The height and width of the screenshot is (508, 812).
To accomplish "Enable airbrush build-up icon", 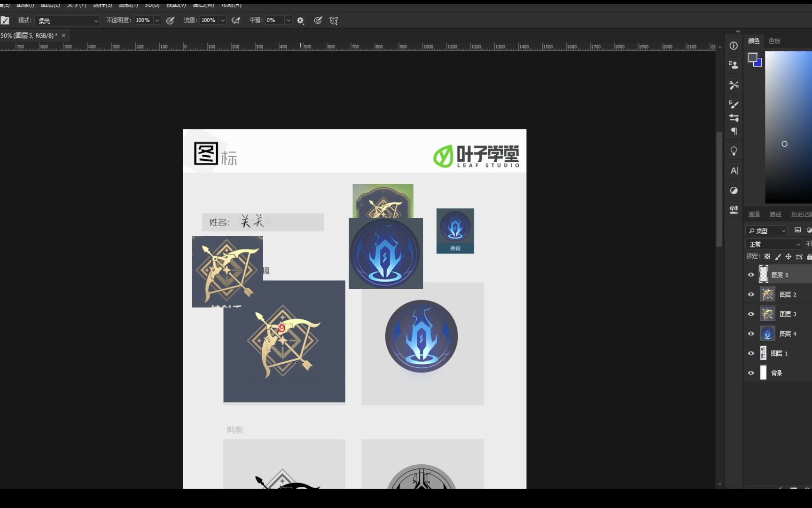I will (236, 20).
